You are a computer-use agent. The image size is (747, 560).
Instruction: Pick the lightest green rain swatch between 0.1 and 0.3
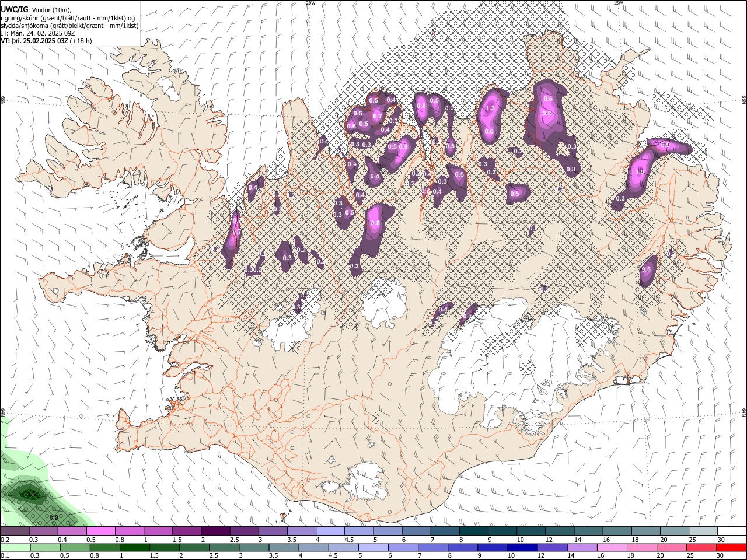15,547
